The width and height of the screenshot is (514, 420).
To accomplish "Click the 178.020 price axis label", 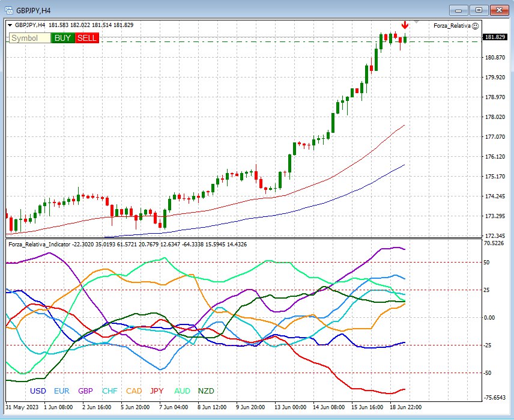I will click(495, 117).
